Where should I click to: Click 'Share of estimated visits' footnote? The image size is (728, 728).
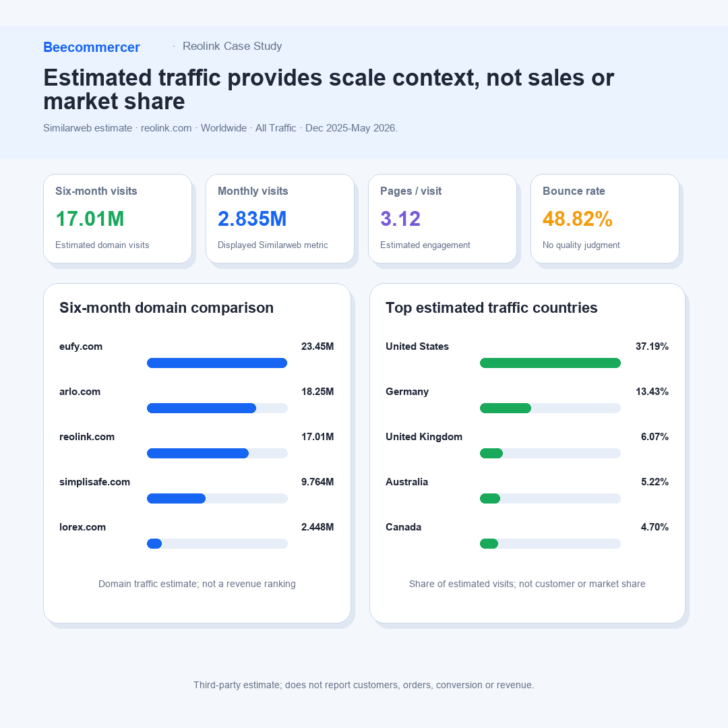pos(527,584)
